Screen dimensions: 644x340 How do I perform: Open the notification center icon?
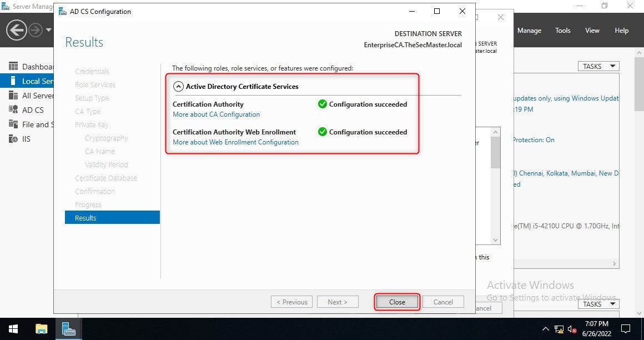[626, 329]
